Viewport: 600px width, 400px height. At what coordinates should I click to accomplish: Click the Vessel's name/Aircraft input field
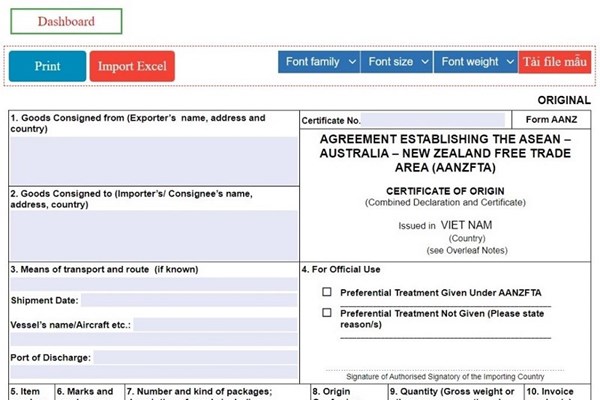214,324
